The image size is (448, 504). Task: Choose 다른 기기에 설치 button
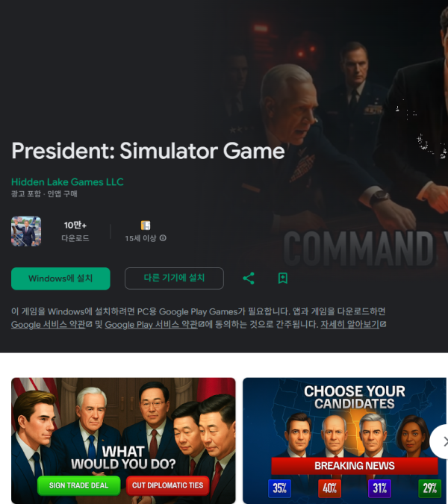pos(174,279)
